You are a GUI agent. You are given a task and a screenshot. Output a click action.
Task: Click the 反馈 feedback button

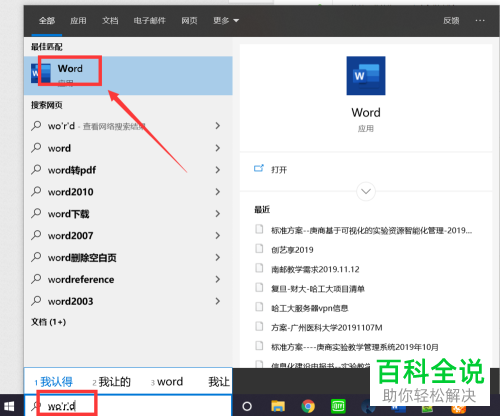tap(451, 21)
